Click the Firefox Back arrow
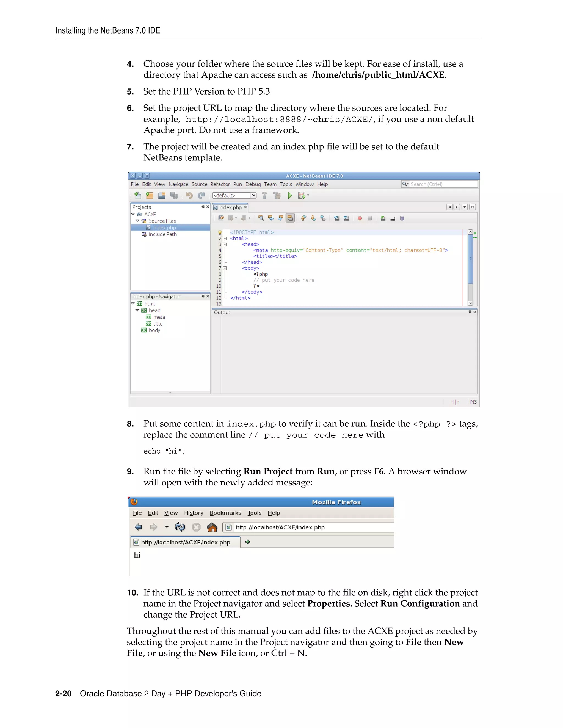 (138, 527)
